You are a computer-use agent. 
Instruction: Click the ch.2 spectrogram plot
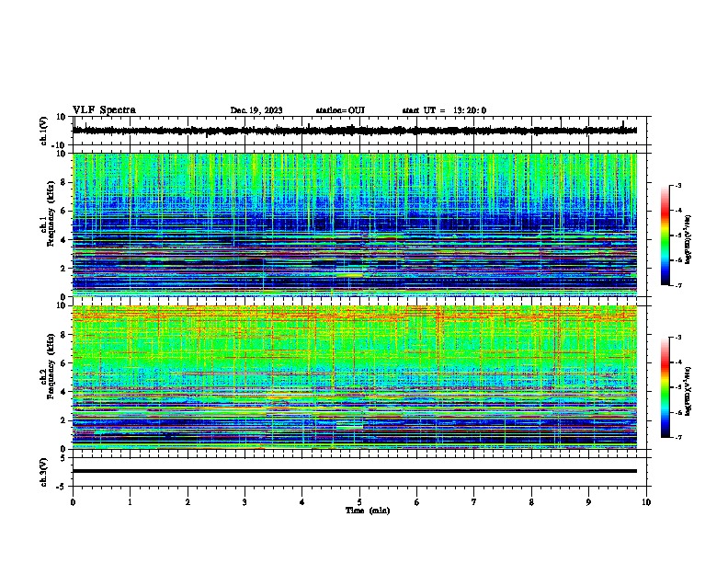pos(355,377)
